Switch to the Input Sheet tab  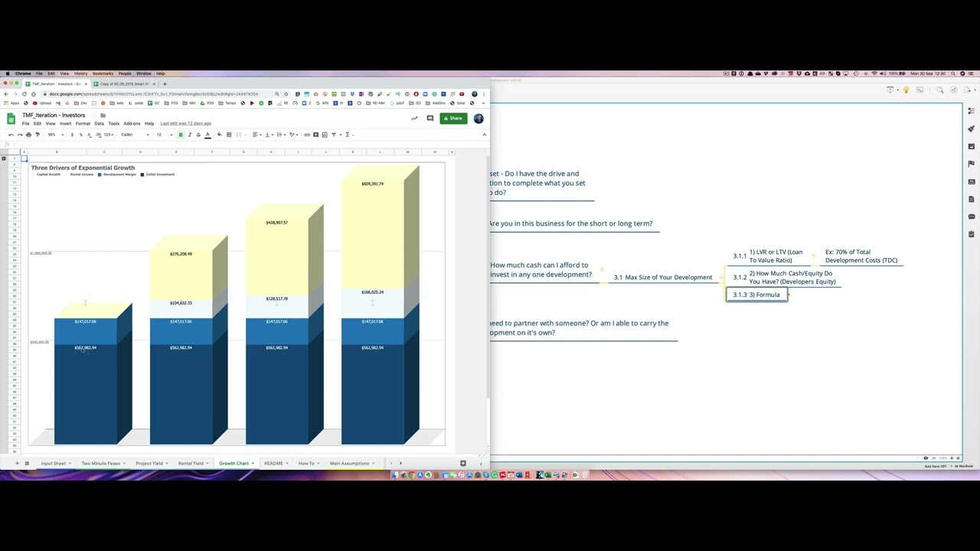57,463
